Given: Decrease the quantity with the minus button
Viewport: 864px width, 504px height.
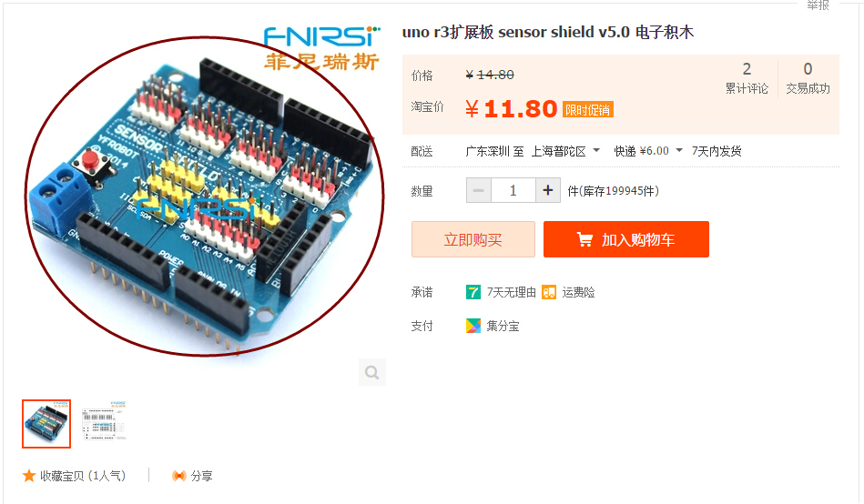Looking at the screenshot, I should (x=479, y=190).
